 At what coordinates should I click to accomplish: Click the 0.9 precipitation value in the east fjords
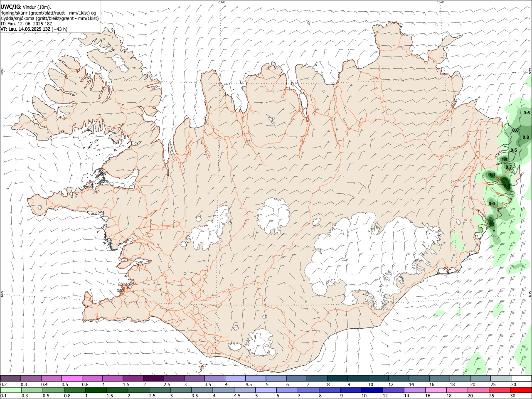[x=492, y=204]
